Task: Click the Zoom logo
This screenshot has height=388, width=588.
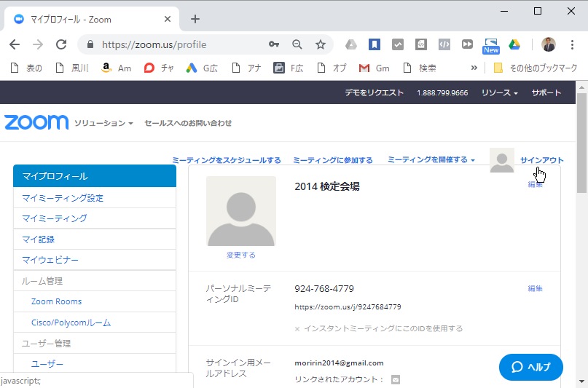Action: click(x=36, y=122)
